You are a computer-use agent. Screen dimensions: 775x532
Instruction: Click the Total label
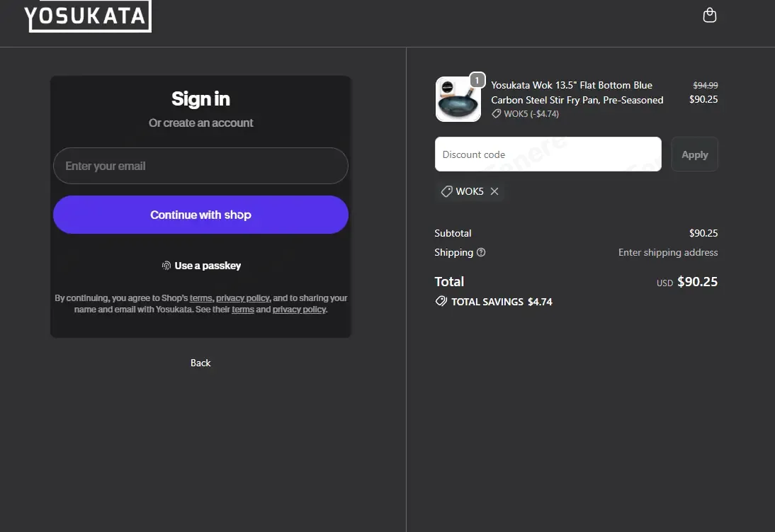coord(449,281)
